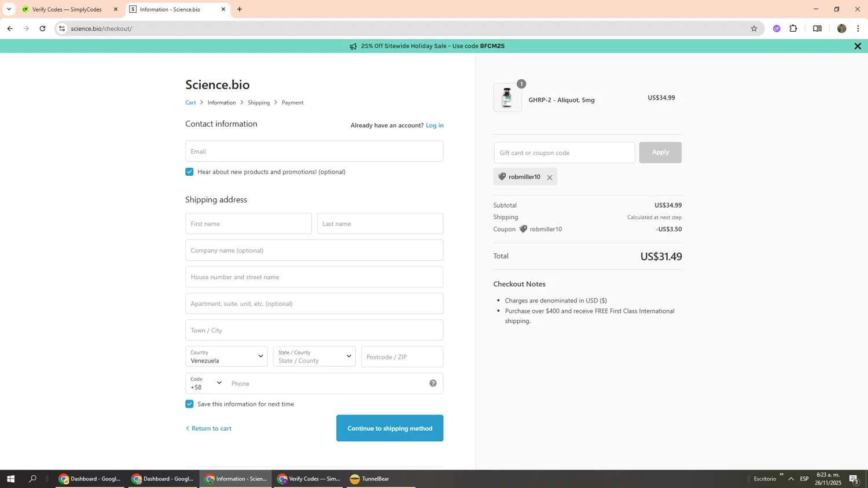Screen dimensions: 868x488
Task: Focus the Email input field
Action: coord(314,151)
